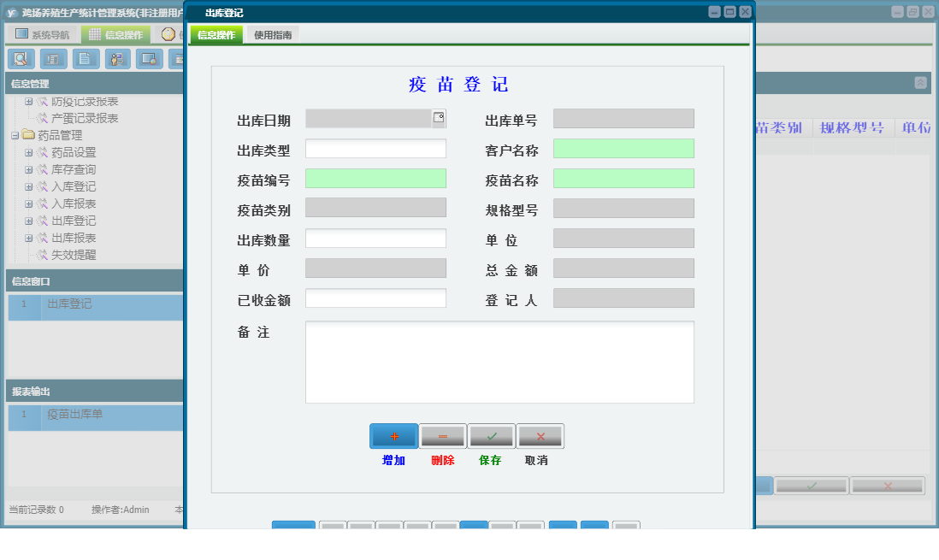Viewport: 939px width, 560px height.
Task: Switch to the 信息操作 tab
Action: coord(216,36)
